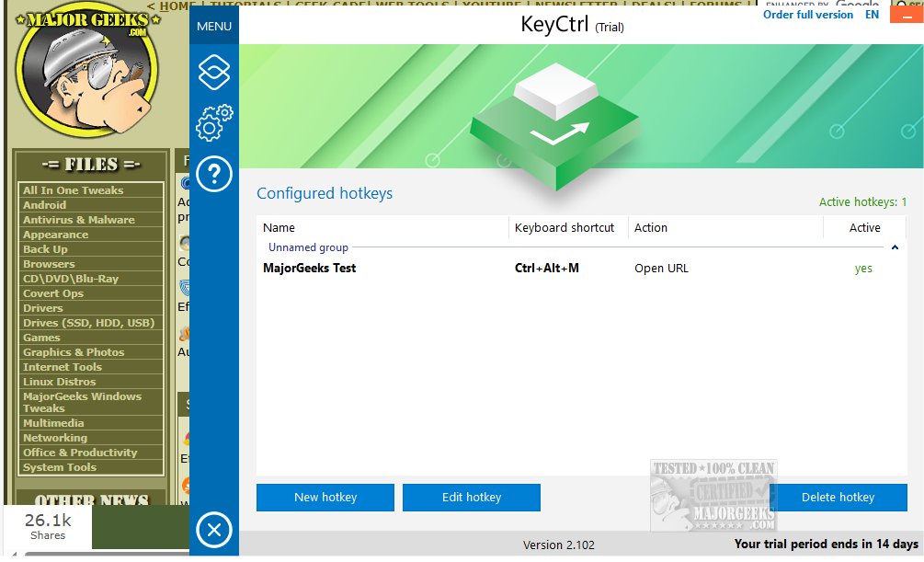Click the Delete hotkey button
The image size is (924, 562).
click(838, 497)
